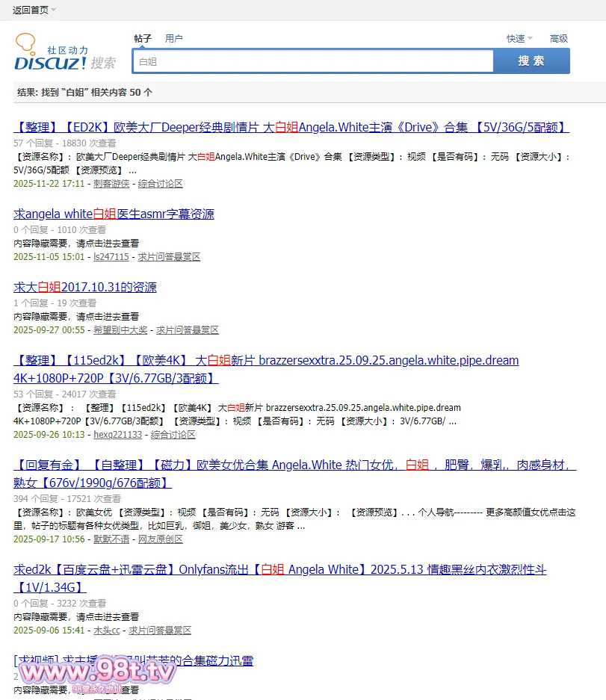Open author profile 默默不语
Image resolution: width=606 pixels, height=700 pixels.
[x=111, y=539]
